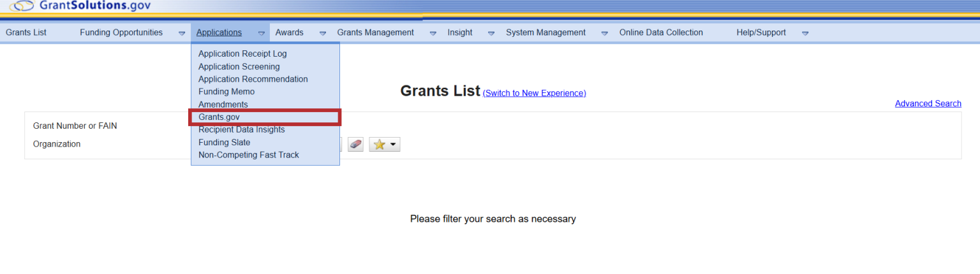
Task: Click the eraser clear-search icon
Action: coord(355,145)
